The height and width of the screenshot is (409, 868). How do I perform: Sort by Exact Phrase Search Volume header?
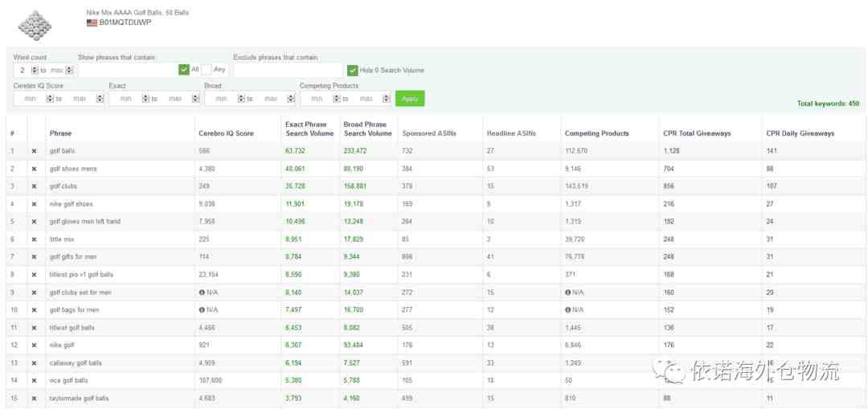tap(309, 129)
